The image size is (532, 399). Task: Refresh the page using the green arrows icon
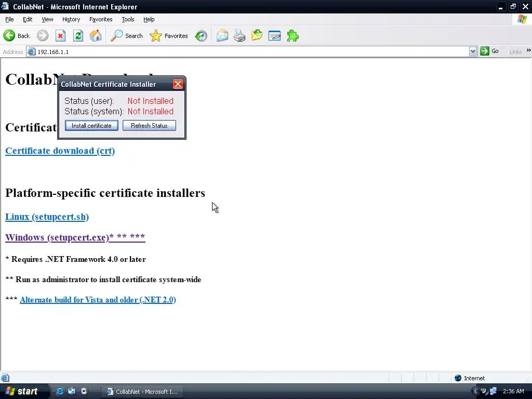[x=78, y=36]
